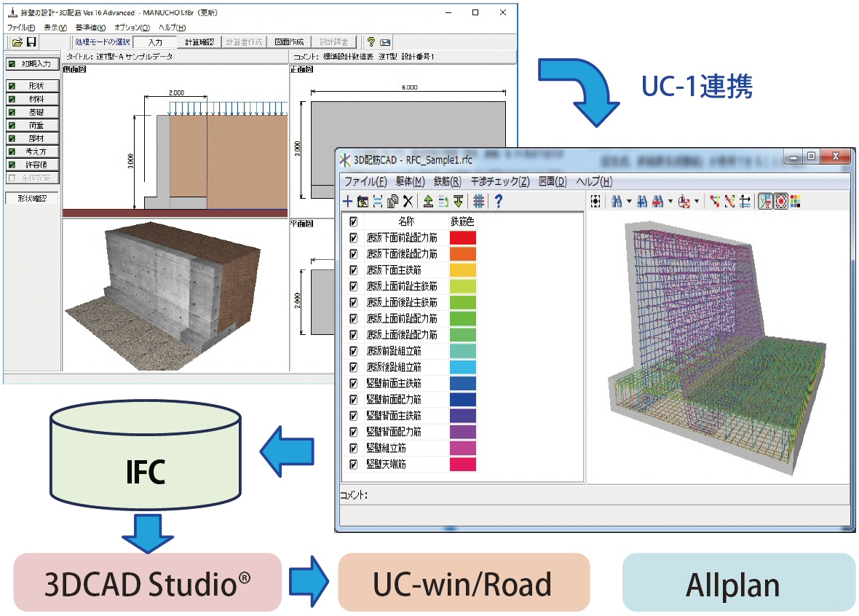The image size is (859, 616).
Task: Open dropdown arrow next to red binoculars
Action: coord(670,202)
